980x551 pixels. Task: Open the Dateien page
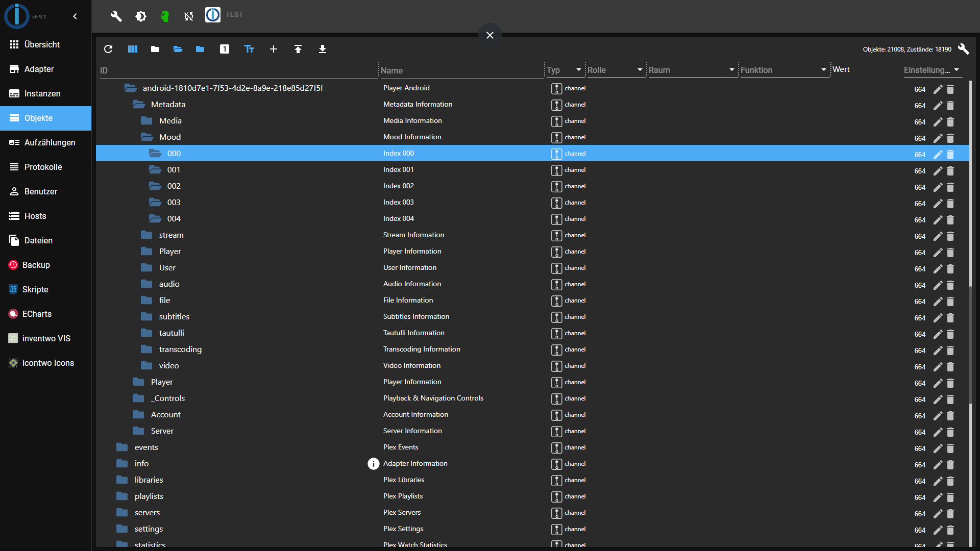pos(46,240)
